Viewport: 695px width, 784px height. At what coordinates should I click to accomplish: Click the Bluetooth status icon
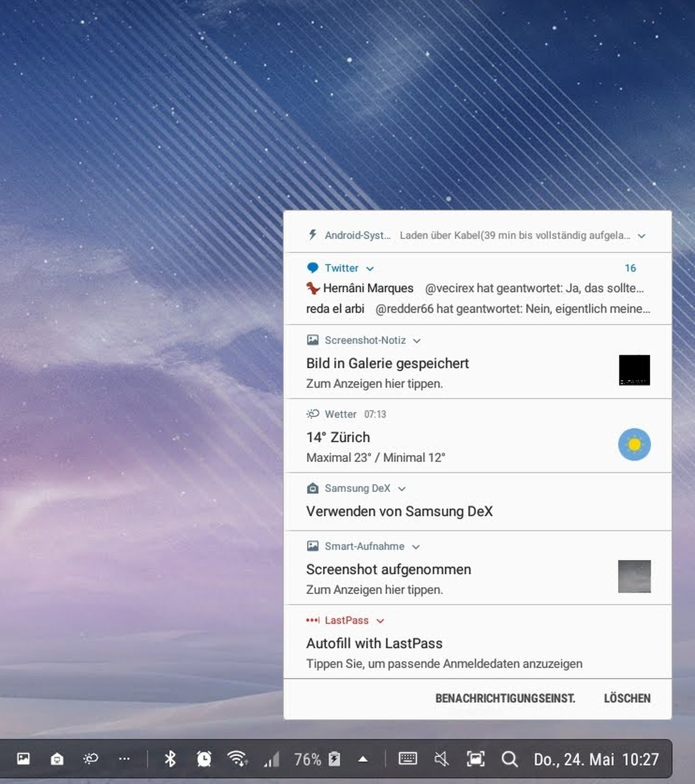click(x=170, y=759)
